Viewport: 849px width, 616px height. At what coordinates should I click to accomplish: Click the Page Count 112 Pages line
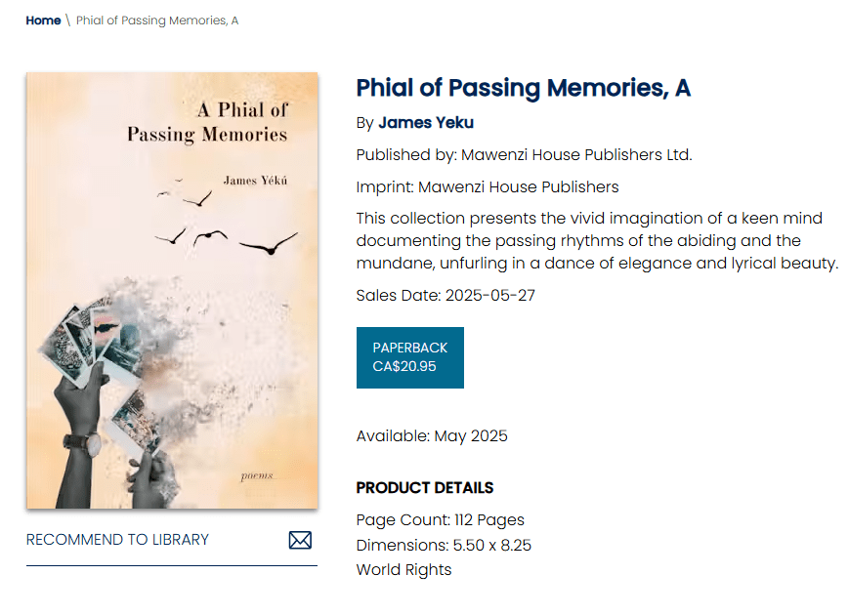point(440,519)
